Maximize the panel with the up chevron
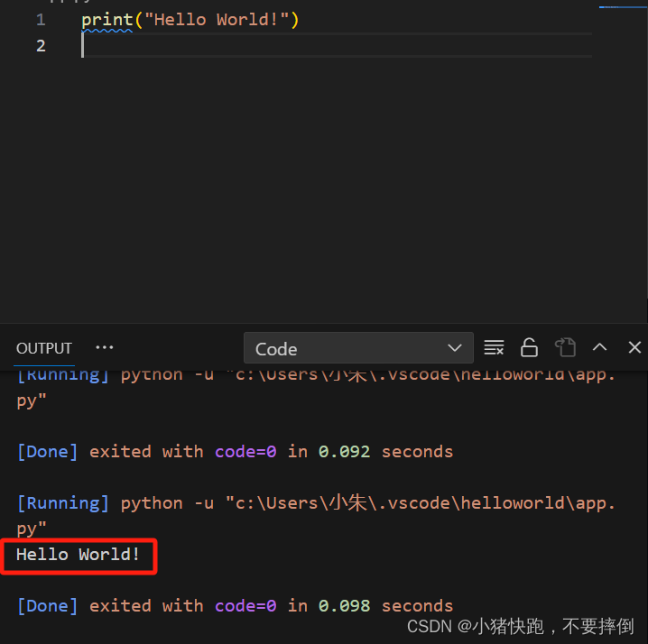 tap(599, 347)
